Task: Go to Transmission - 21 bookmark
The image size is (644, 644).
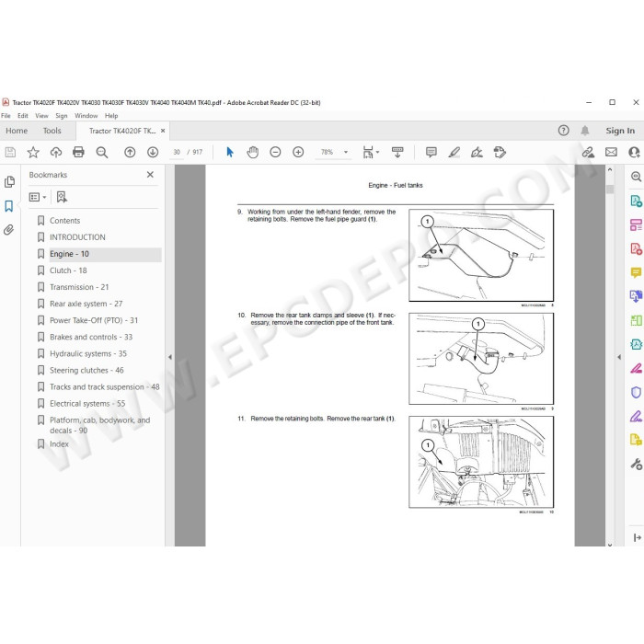Action: [79, 287]
